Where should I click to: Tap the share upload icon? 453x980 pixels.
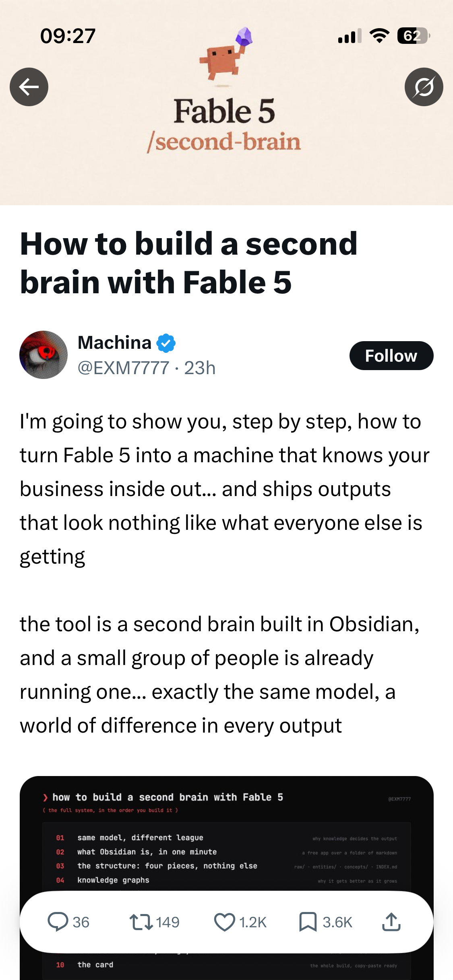pos(391,922)
